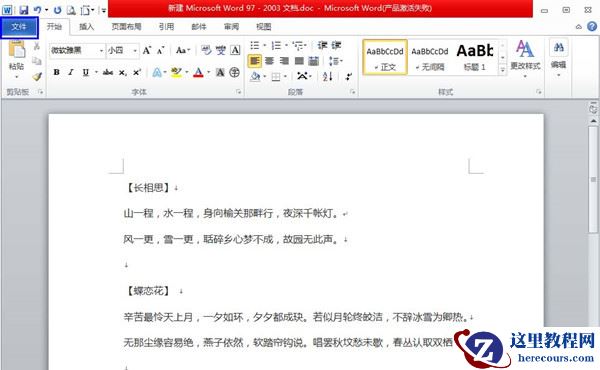Open the Change Case Aa dropdown
600x370 pixels.
183,50
